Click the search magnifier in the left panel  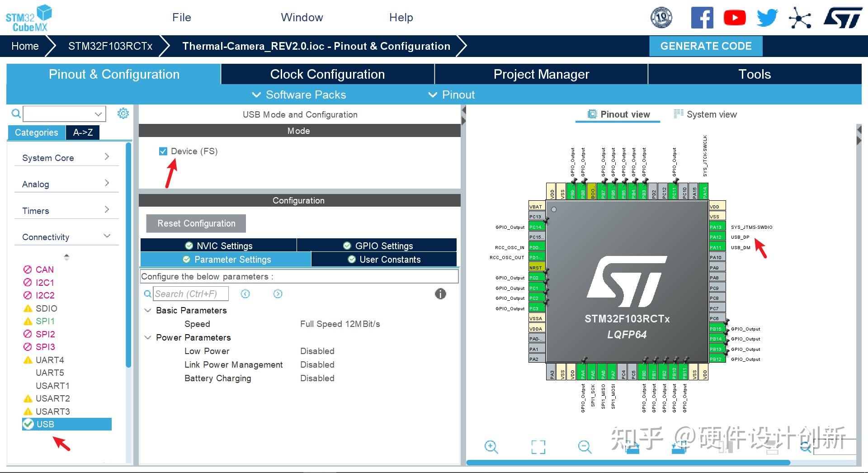tap(15, 113)
